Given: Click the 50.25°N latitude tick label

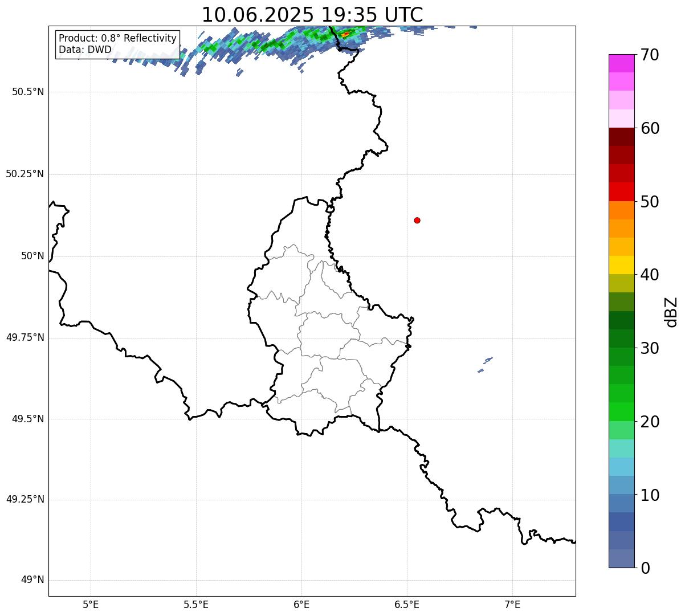Looking at the screenshot, I should (25, 174).
